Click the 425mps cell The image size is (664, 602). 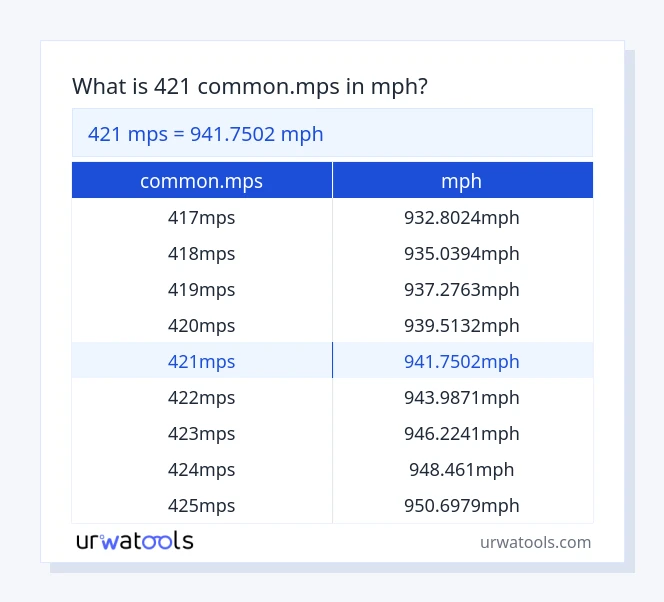(201, 505)
